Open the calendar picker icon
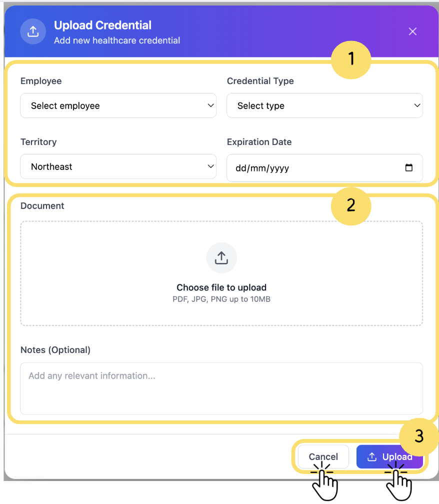This screenshot has height=504, width=439. (409, 168)
